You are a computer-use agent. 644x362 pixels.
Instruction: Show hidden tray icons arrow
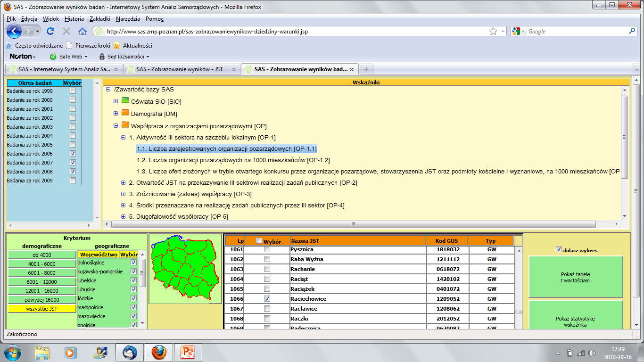pos(559,353)
